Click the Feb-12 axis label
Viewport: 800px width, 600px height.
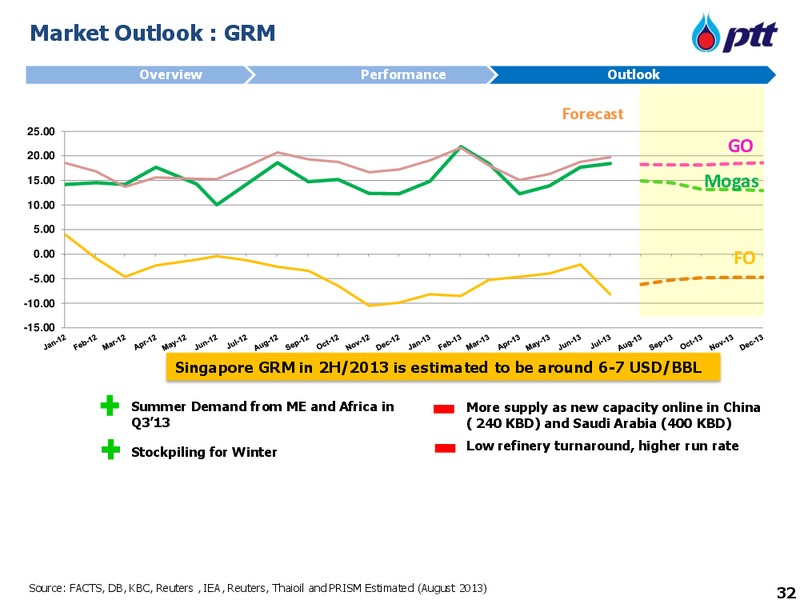(85, 341)
